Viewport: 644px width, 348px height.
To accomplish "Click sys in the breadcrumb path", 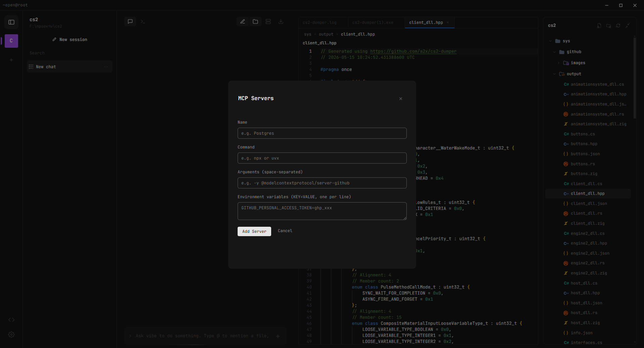I will point(308,34).
